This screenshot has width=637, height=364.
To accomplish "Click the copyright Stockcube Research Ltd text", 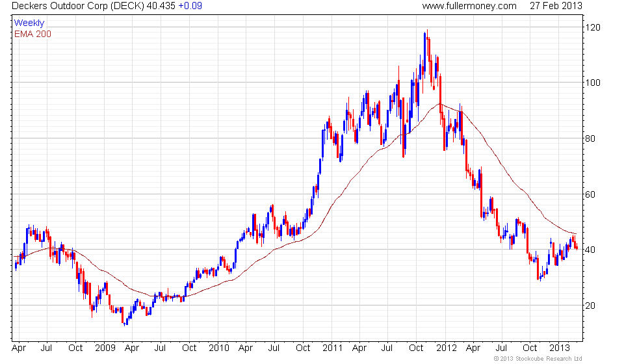I will tap(538, 358).
